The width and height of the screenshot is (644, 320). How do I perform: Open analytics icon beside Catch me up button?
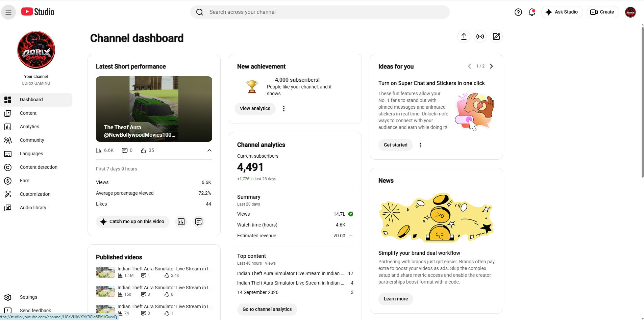(181, 222)
